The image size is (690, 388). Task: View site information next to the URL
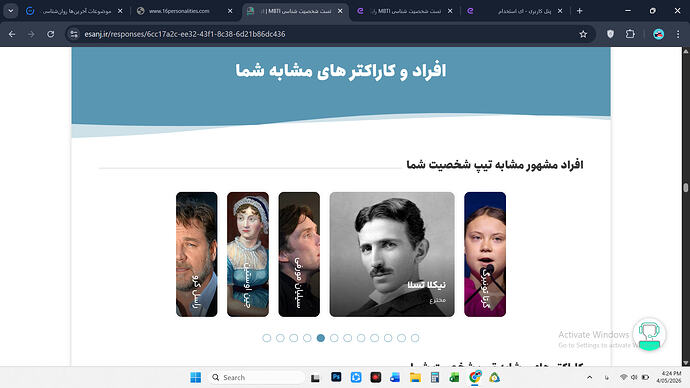[x=74, y=34]
